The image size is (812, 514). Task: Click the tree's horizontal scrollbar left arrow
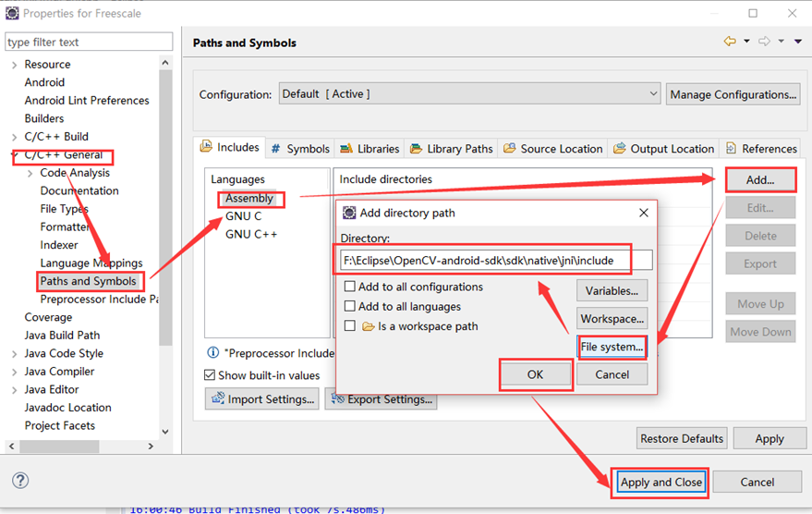(x=11, y=447)
